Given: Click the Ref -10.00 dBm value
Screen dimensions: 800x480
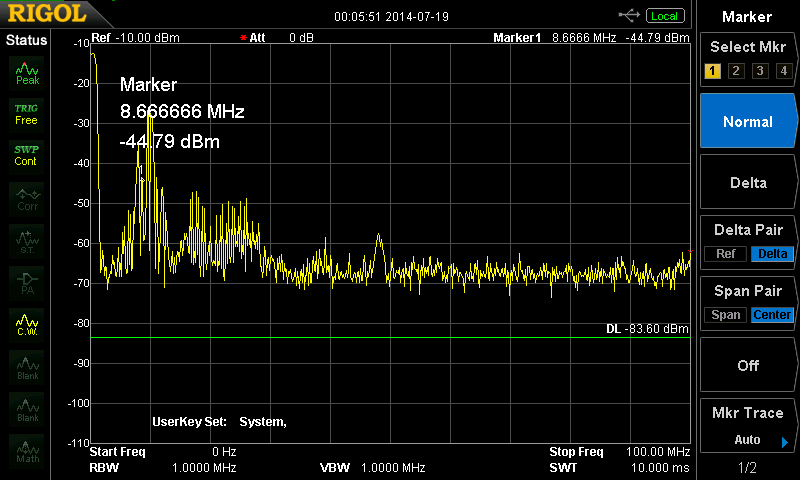Looking at the screenshot, I should coord(147,38).
